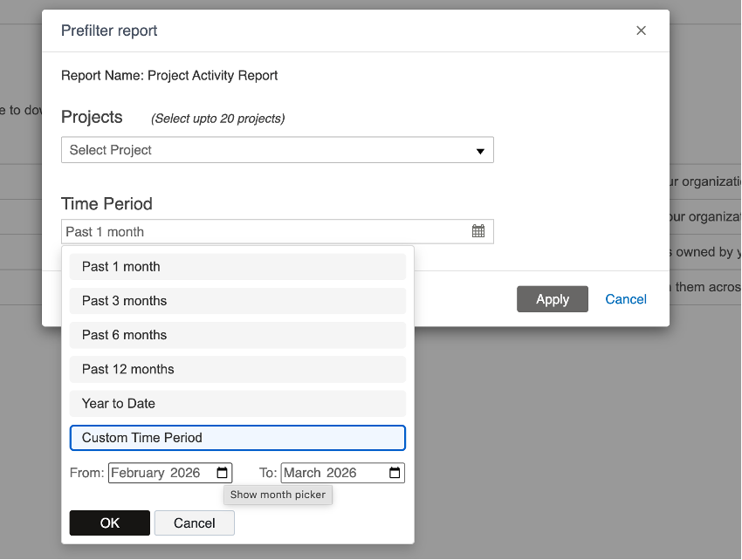Click the blue Cancel link
Viewport: 742px width, 560px height.
pyautogui.click(x=626, y=299)
